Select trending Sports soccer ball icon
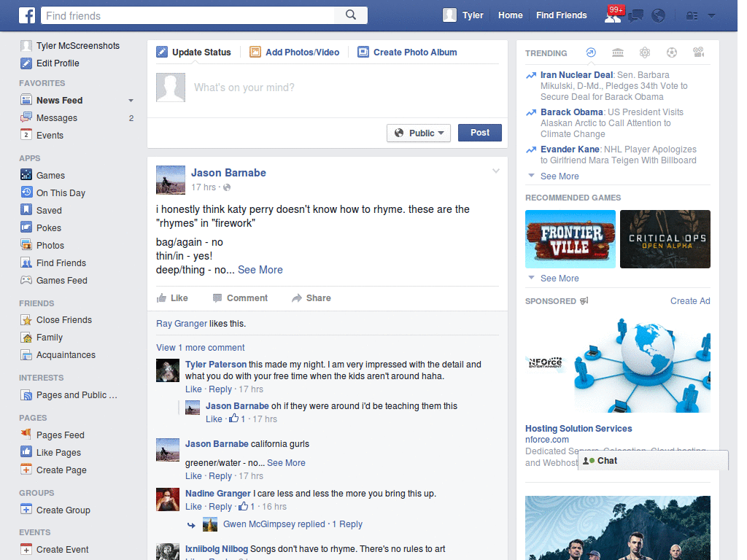The width and height of the screenshot is (747, 560). point(672,52)
